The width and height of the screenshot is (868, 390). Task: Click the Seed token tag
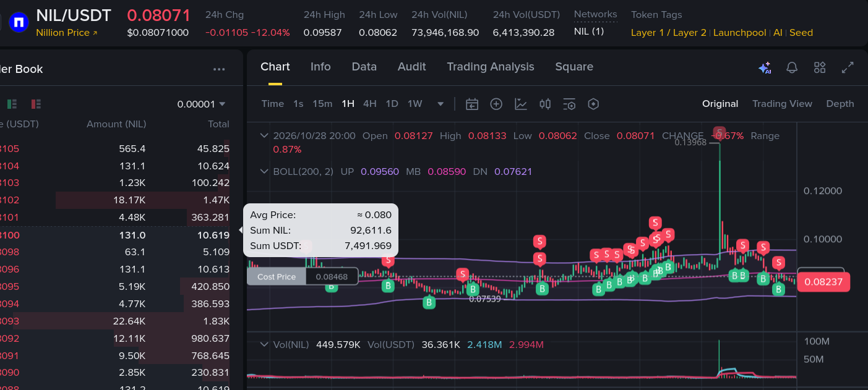pos(801,33)
